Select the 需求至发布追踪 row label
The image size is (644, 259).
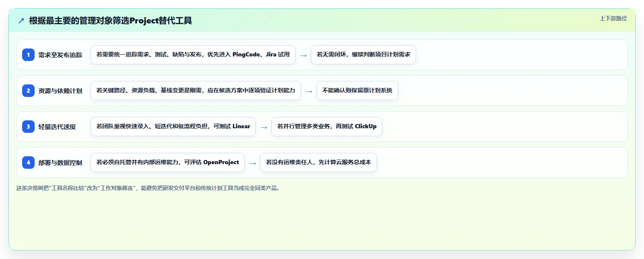tap(60, 55)
